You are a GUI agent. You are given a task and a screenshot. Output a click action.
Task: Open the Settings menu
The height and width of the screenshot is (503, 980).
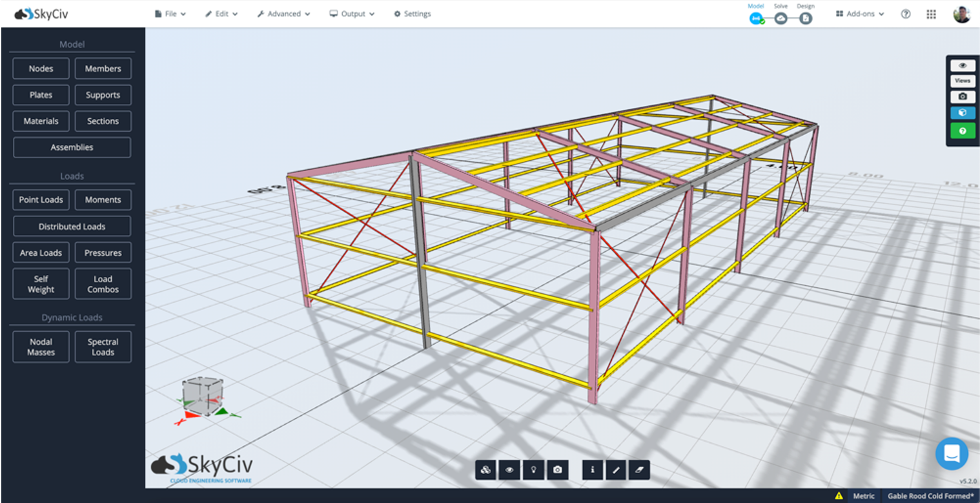tap(412, 13)
